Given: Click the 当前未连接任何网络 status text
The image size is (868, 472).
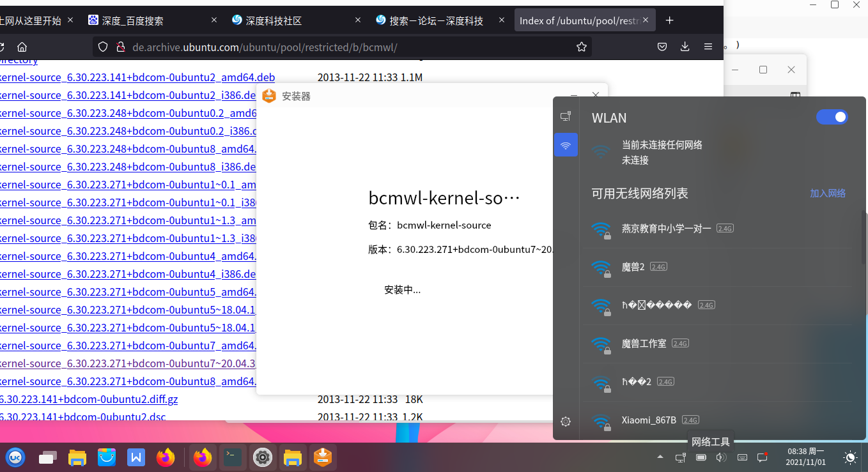Looking at the screenshot, I should 662,145.
